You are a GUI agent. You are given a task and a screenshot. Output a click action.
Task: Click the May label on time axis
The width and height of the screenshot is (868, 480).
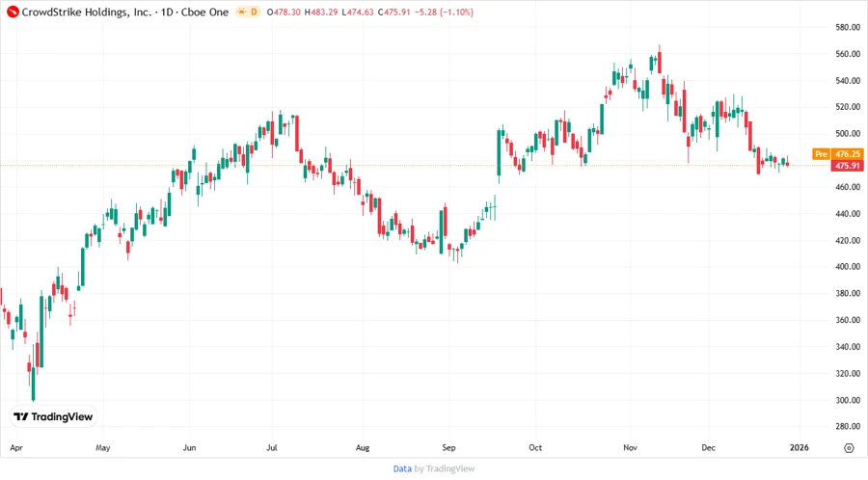103,447
